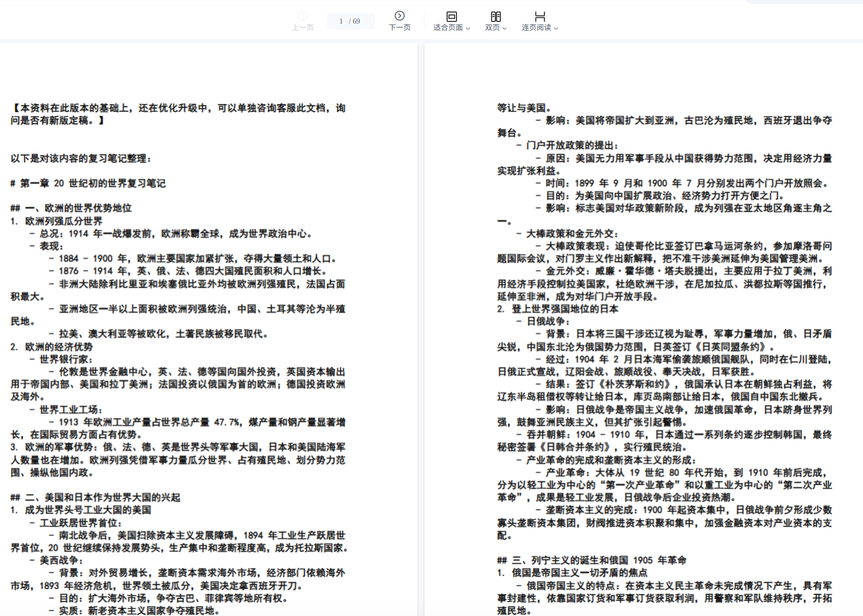
Task: Click the 上一页 text label
Action: click(x=302, y=27)
